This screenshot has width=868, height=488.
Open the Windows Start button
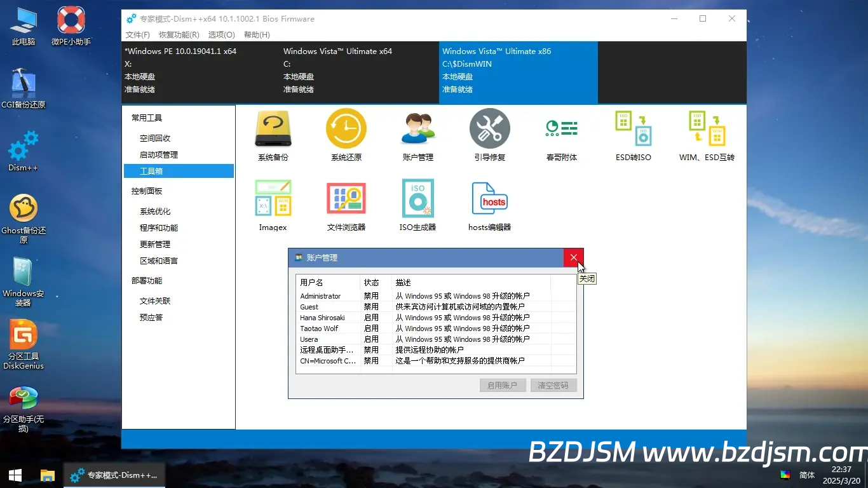coord(15,475)
